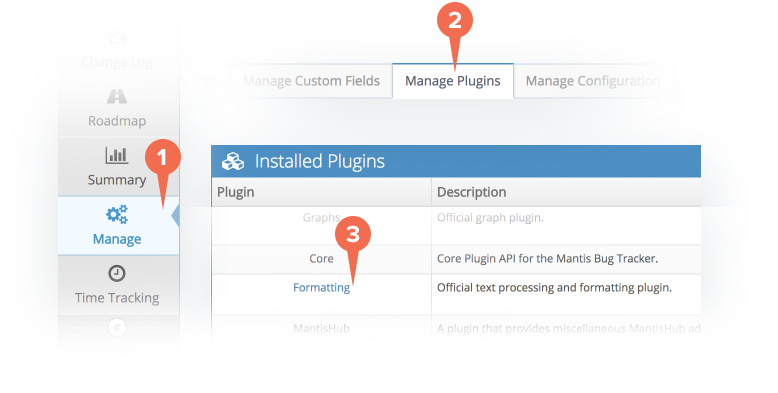The image size is (778, 393).
Task: Open the Manage Configuration tab
Action: coord(593,81)
